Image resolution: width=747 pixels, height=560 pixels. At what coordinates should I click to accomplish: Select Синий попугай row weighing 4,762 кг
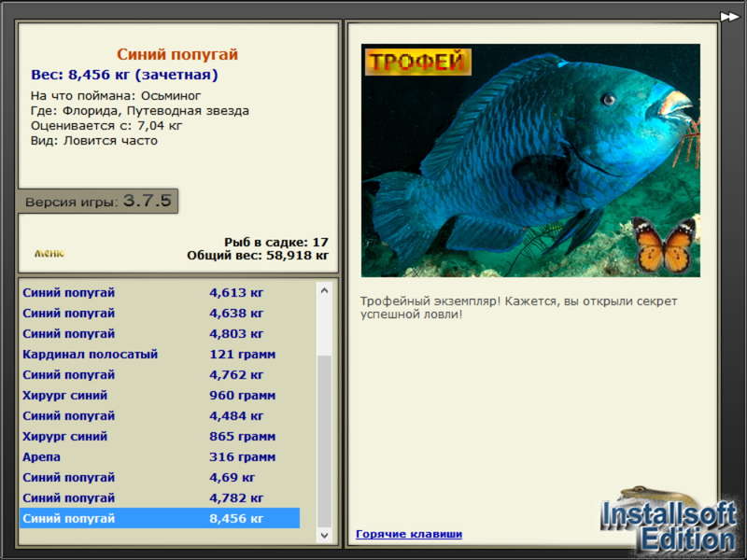160,375
